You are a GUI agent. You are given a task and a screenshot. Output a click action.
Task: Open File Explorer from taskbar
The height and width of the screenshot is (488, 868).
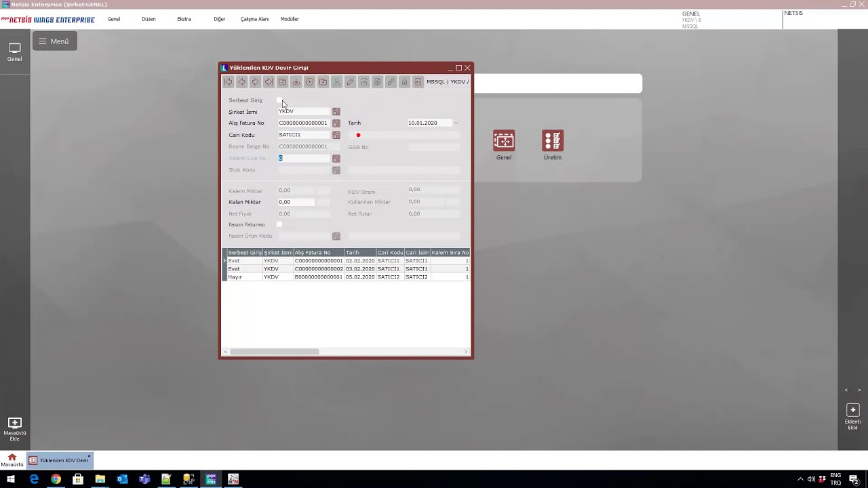tap(100, 479)
